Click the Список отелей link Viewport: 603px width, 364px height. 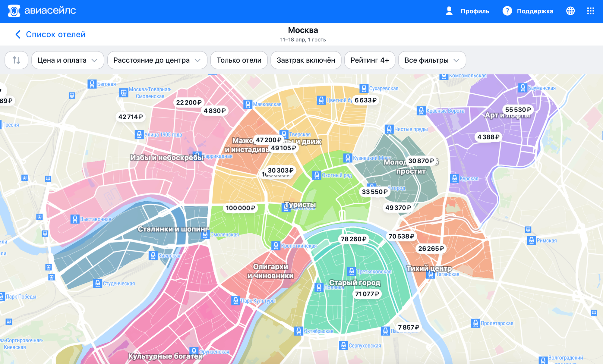[55, 34]
